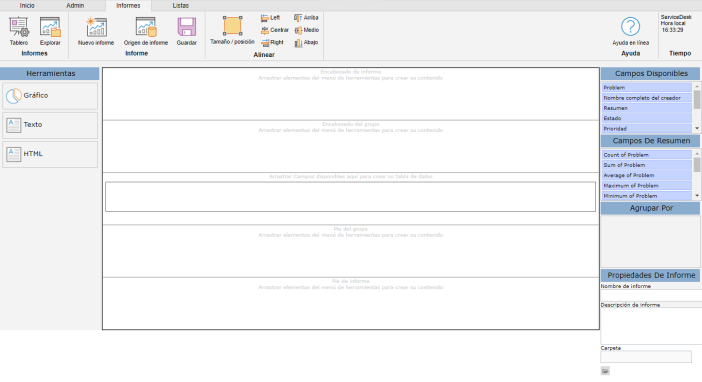Align elements to Abajo
This screenshot has width=702, height=382.
click(x=306, y=43)
